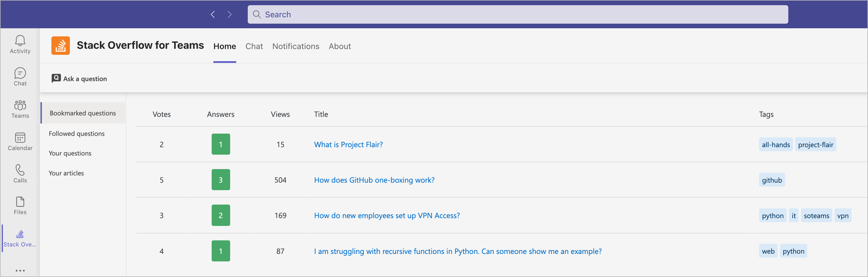Switch to the About tab
This screenshot has width=868, height=277.
[x=340, y=46]
